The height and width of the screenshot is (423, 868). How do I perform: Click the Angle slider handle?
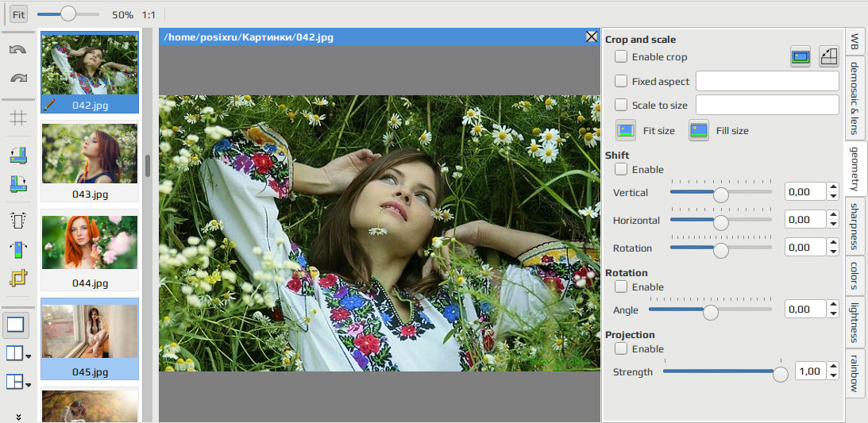[710, 313]
